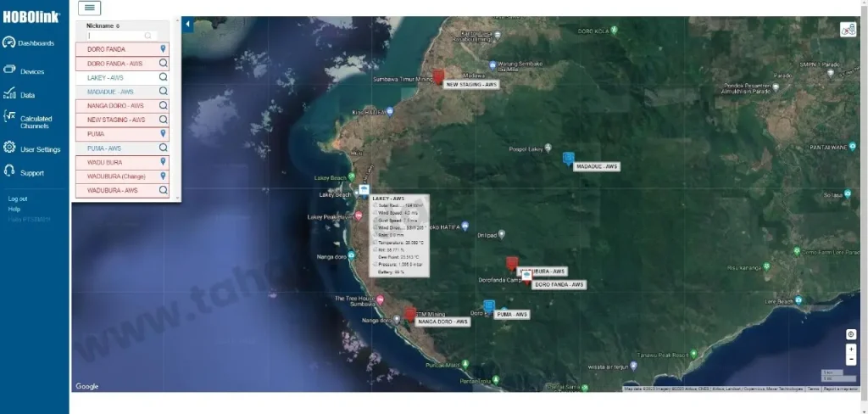Select NEW STAGING - AWS in device list

tap(116, 120)
